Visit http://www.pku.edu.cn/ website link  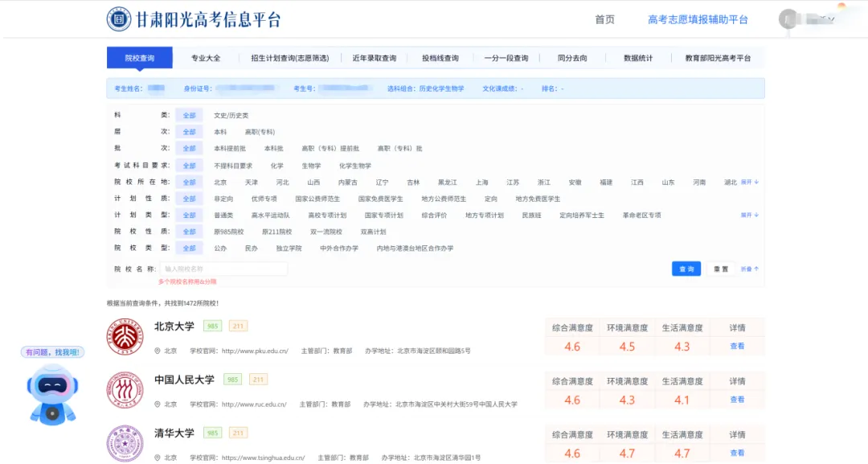[x=256, y=351]
